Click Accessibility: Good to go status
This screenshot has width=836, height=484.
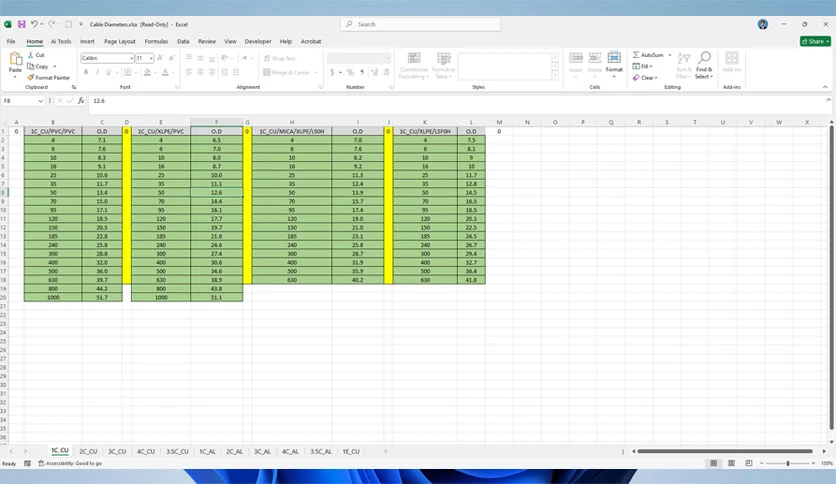[70, 463]
